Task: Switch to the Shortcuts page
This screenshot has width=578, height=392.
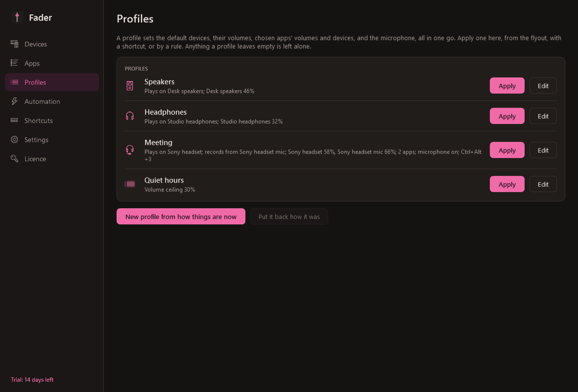Action: (52, 121)
